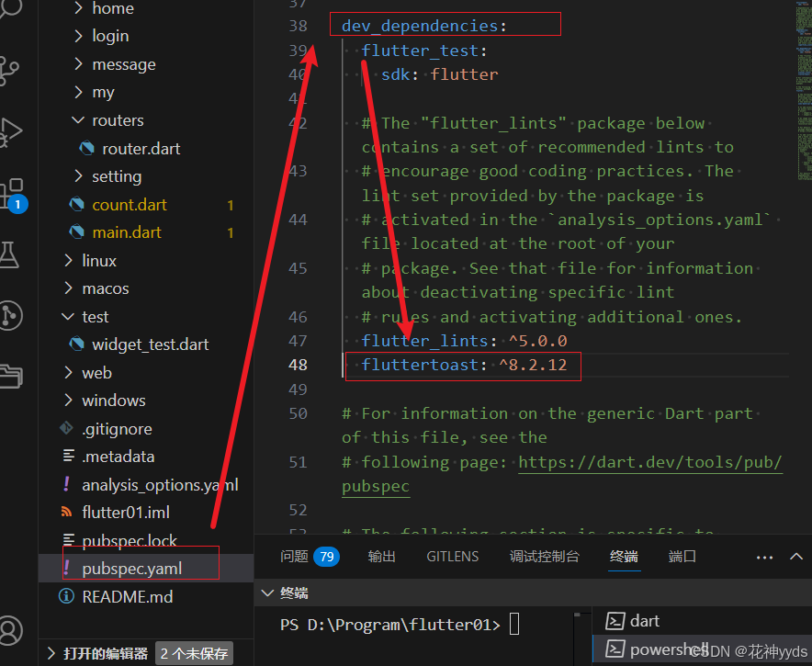
Task: Open README.md file
Action: tap(128, 596)
